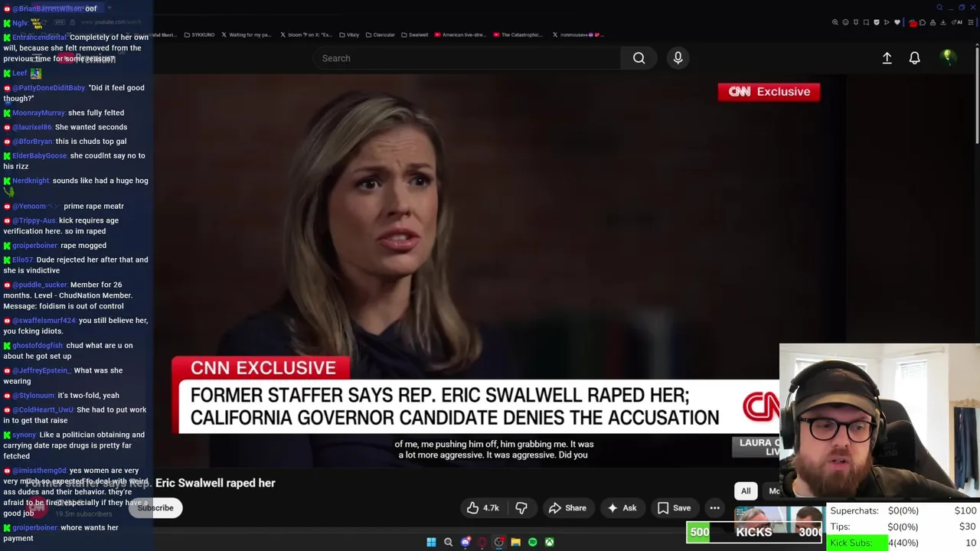This screenshot has width=980, height=551.
Task: Click the Kick Subs goal bar
Action: coord(903,543)
